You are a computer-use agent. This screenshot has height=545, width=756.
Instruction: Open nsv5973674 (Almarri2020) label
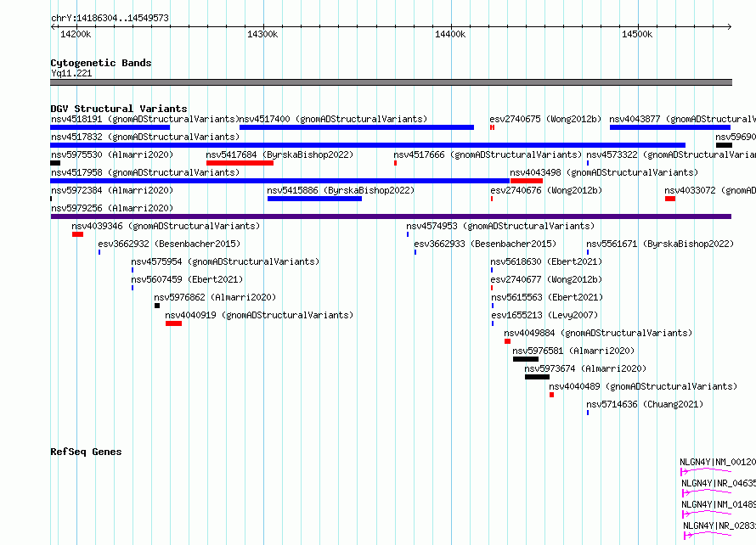pos(586,368)
